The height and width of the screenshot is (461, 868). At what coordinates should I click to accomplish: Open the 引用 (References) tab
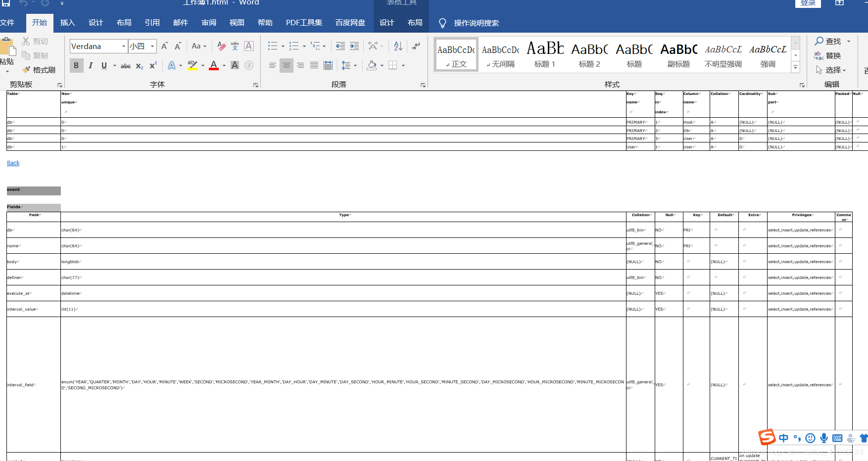152,23
